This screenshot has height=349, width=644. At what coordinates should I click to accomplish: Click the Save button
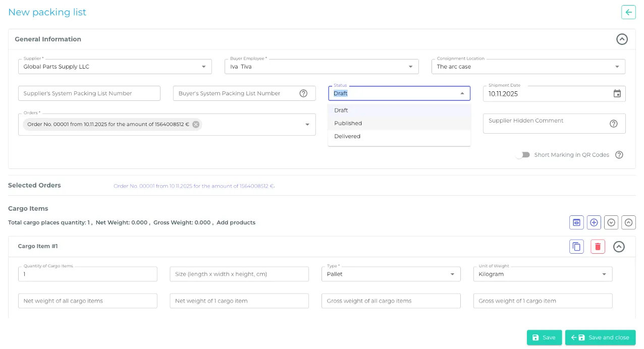[544, 337]
